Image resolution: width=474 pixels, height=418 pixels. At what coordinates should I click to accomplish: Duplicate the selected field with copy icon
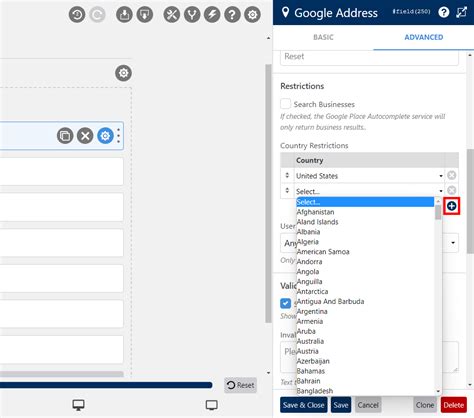[x=65, y=136]
